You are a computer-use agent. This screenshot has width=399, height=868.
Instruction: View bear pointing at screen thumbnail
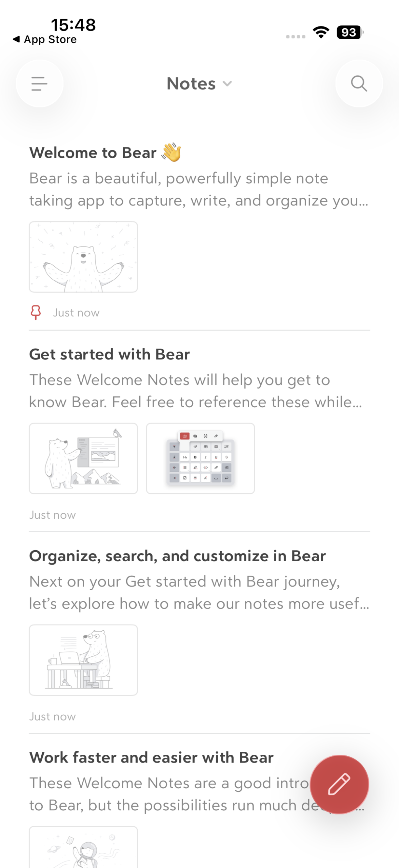83,458
